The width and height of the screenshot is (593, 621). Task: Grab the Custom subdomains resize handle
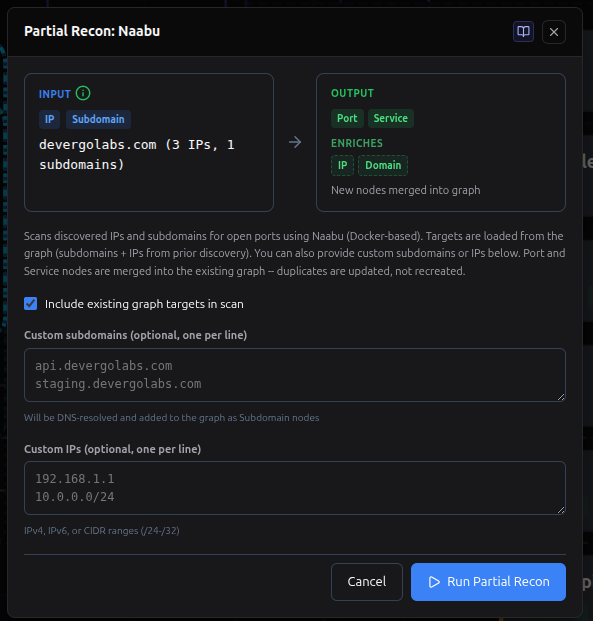[561, 397]
